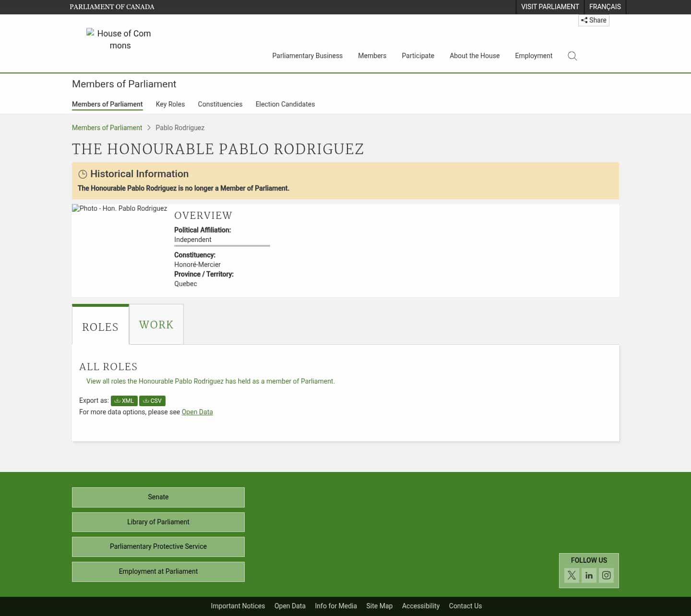Screen dimensions: 691x616
Task: Open Parliament's Instagram account
Action: click(x=606, y=575)
